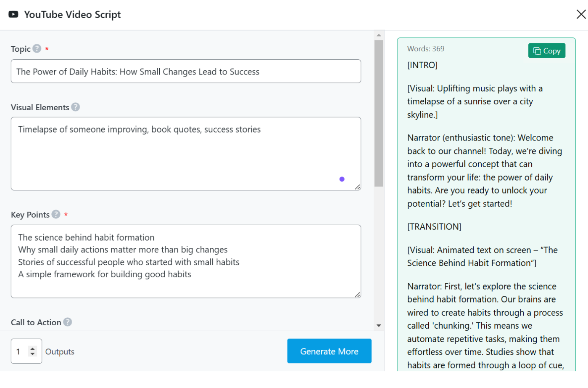Grab the Visual Elements textarea resize handle
This screenshot has width=588, height=388.
pos(357,187)
